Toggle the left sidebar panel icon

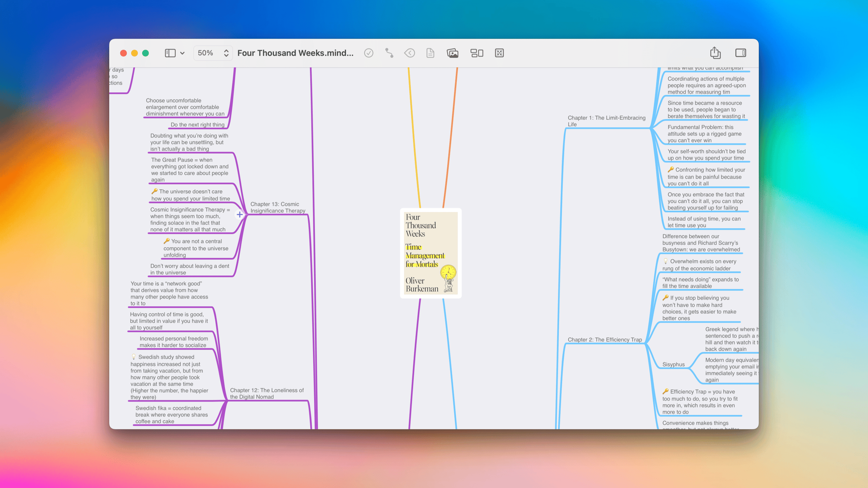coord(170,53)
